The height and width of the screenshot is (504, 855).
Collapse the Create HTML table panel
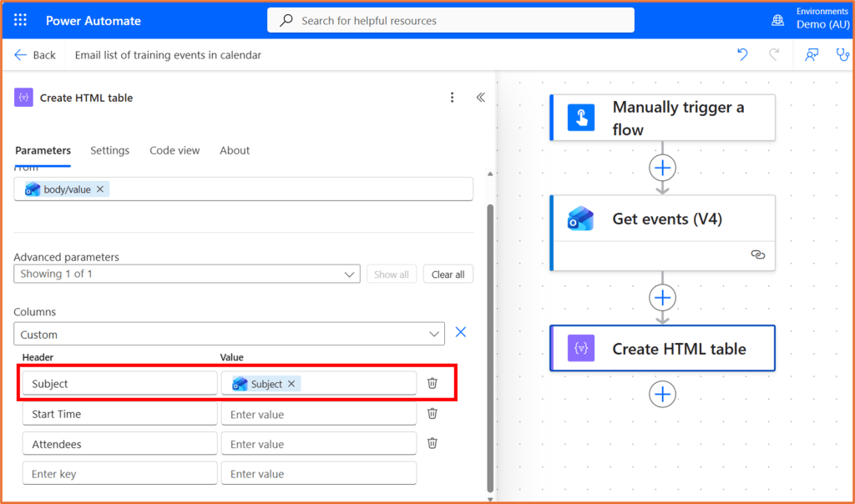[x=480, y=98]
